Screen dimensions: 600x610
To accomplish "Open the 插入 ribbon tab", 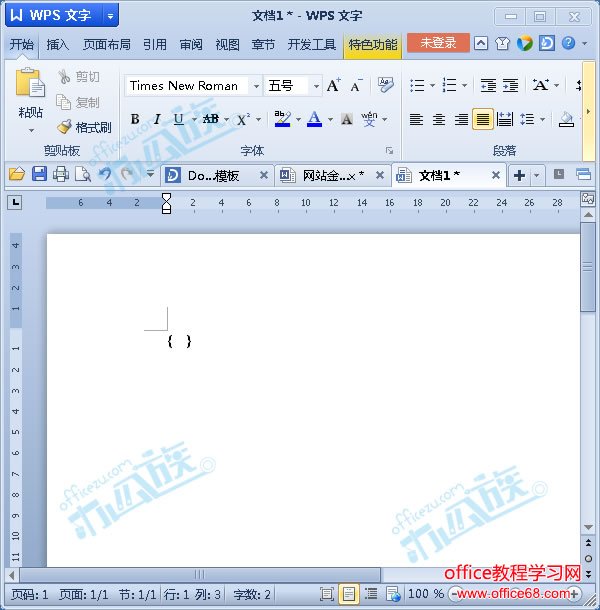I will coord(57,44).
